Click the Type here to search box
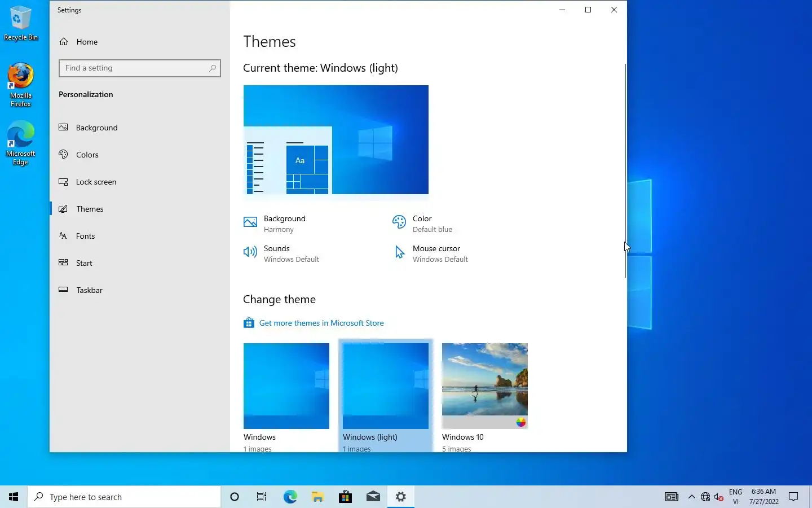Viewport: 812px width, 508px height. [124, 497]
